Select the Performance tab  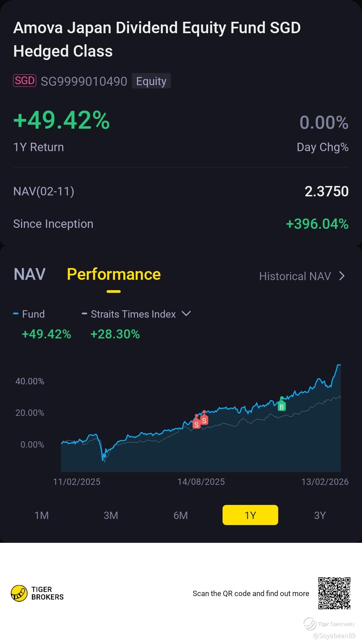coord(114,274)
